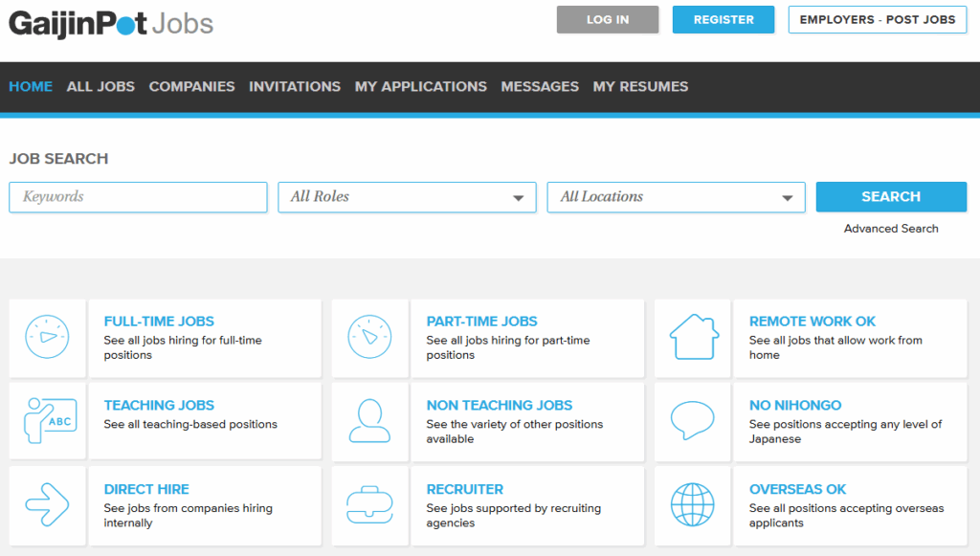This screenshot has width=980, height=556.
Task: Open the All Roles dropdown
Action: (407, 197)
